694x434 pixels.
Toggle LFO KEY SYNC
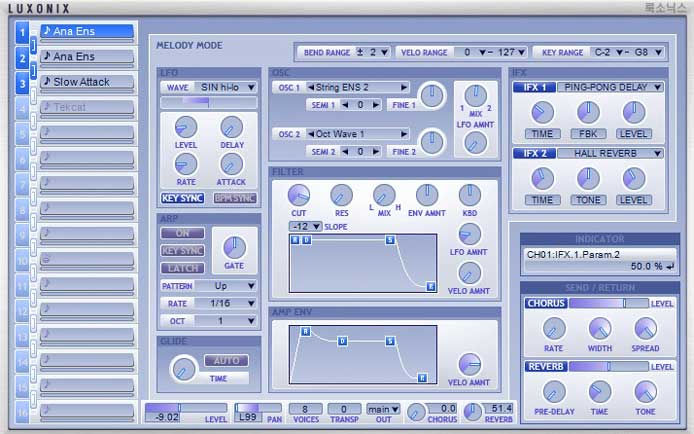tap(182, 198)
